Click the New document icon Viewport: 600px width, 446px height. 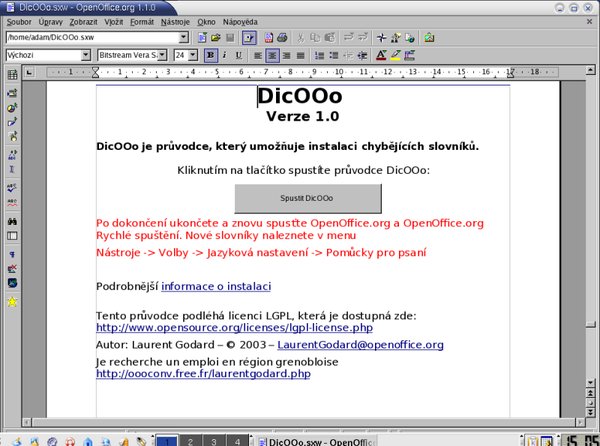point(202,37)
